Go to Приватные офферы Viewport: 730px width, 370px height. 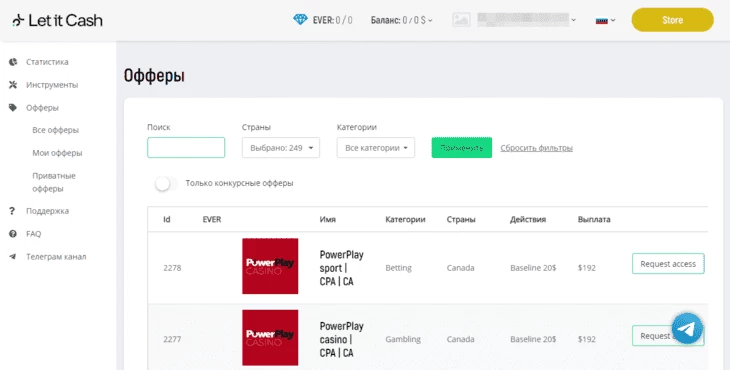click(x=54, y=182)
